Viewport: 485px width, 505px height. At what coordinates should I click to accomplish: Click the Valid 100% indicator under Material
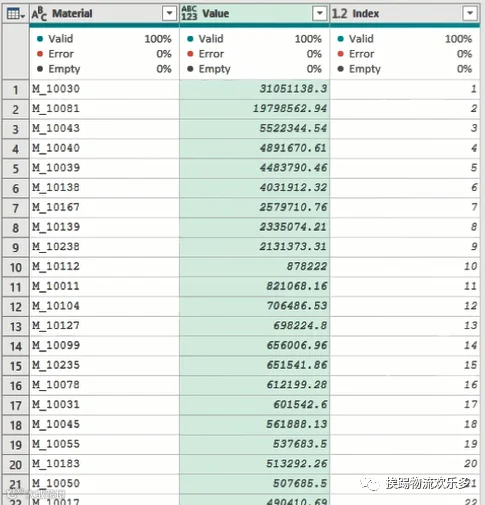104,39
